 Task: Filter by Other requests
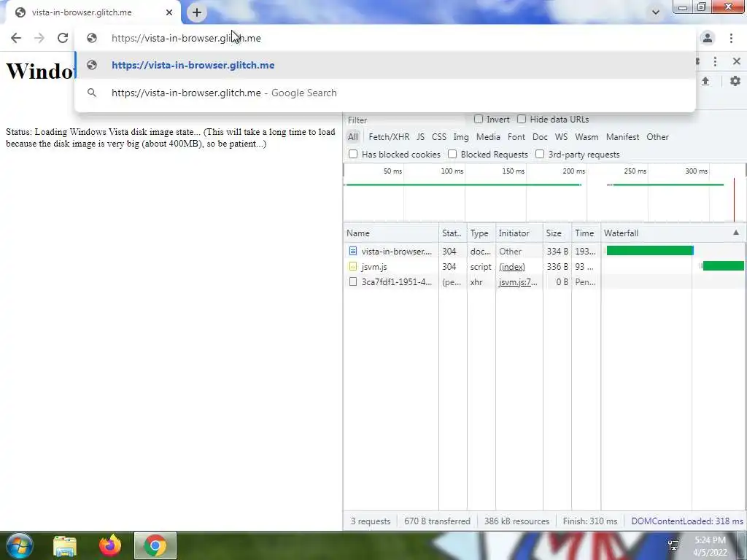[x=657, y=137]
